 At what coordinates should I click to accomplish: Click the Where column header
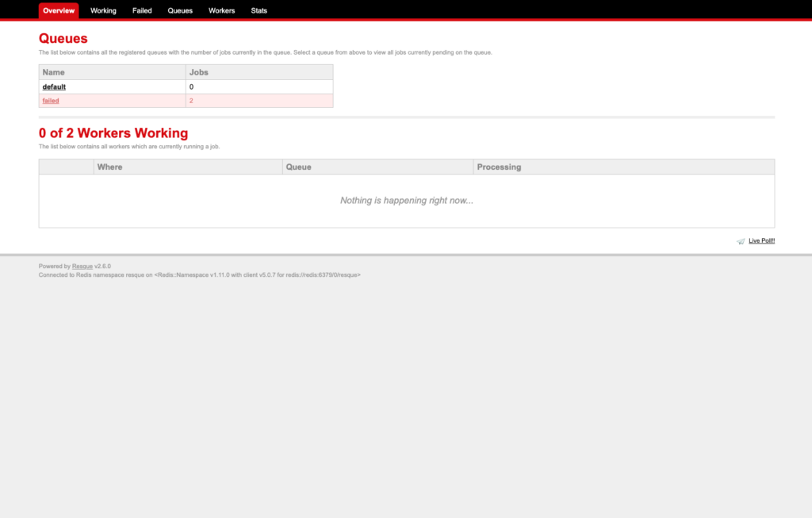(109, 167)
